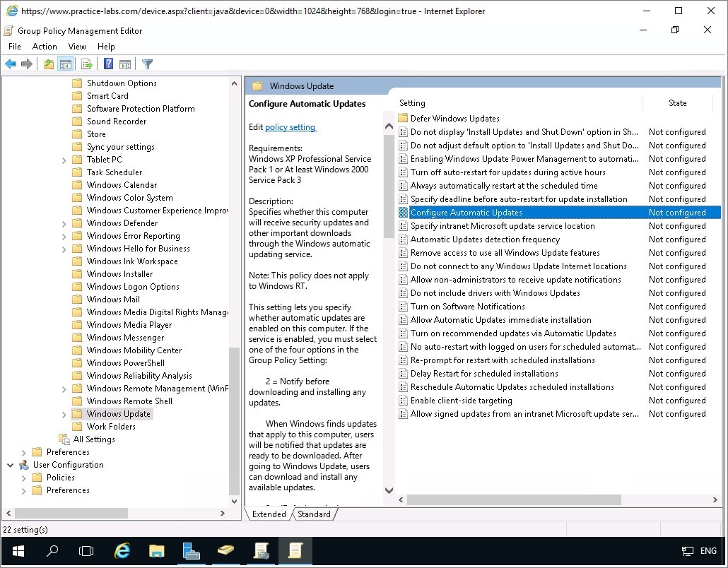728x568 pixels.
Task: Expand the Windows Remote Management node
Action: point(64,389)
